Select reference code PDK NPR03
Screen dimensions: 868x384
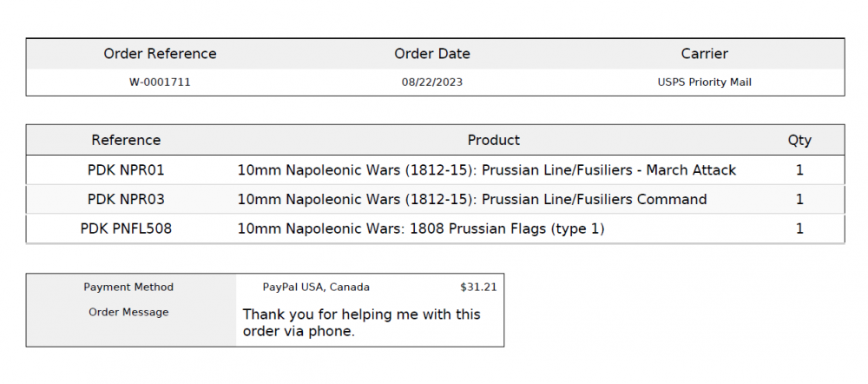[126, 200]
